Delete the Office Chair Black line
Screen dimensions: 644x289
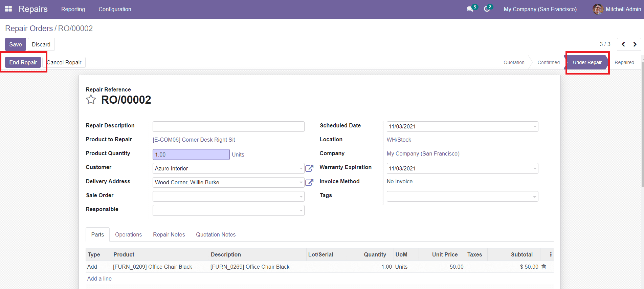pyautogui.click(x=543, y=267)
